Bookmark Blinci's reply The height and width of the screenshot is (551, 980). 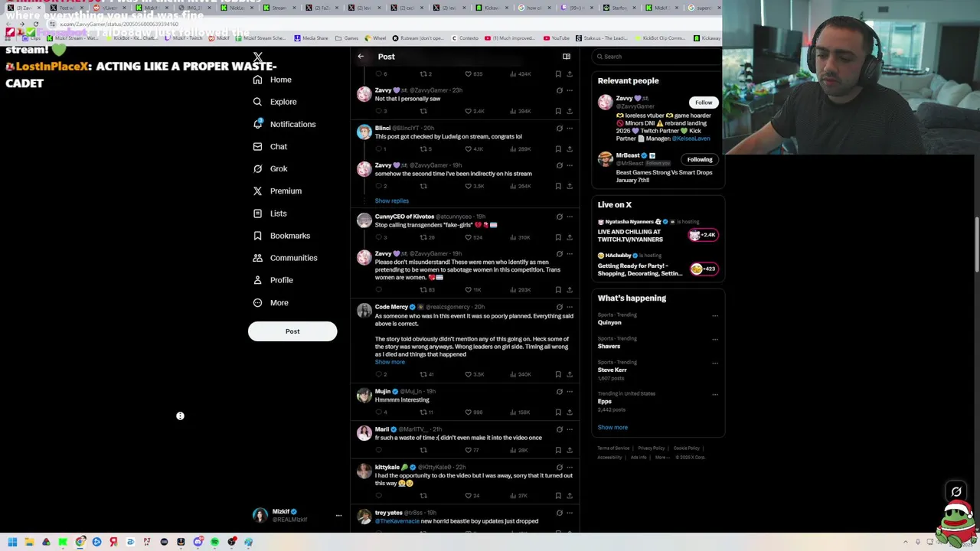point(558,148)
